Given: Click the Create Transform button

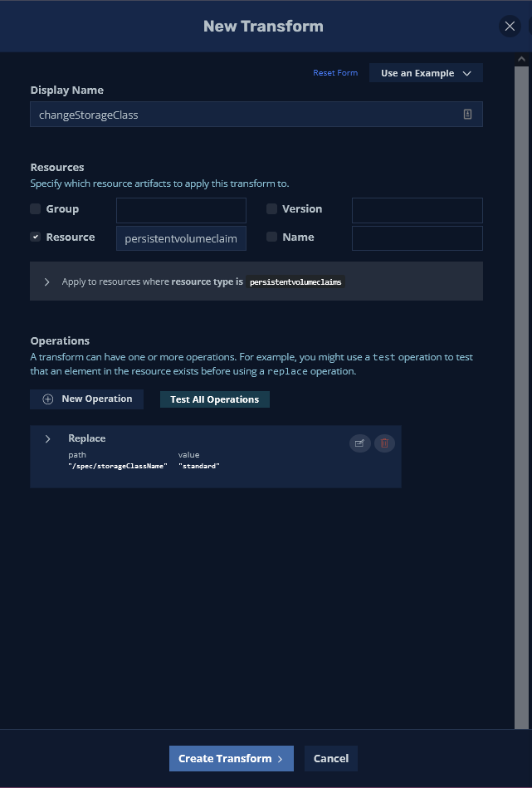Looking at the screenshot, I should coord(231,758).
